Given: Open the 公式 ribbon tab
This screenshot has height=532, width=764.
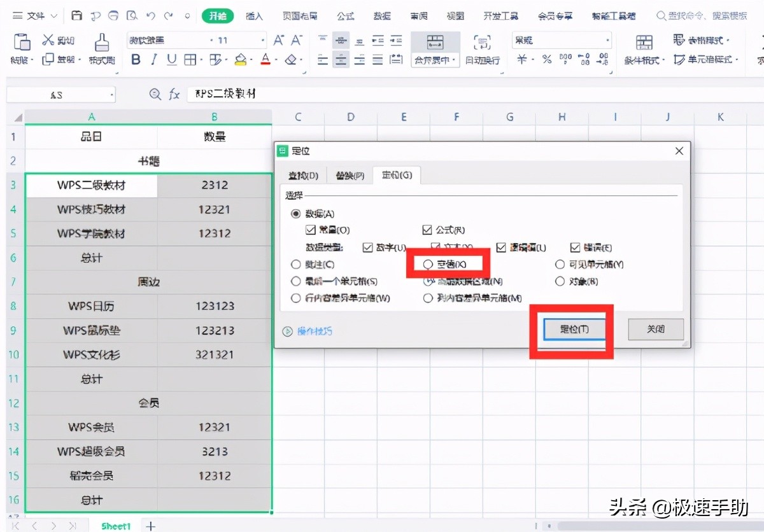Looking at the screenshot, I should [346, 16].
